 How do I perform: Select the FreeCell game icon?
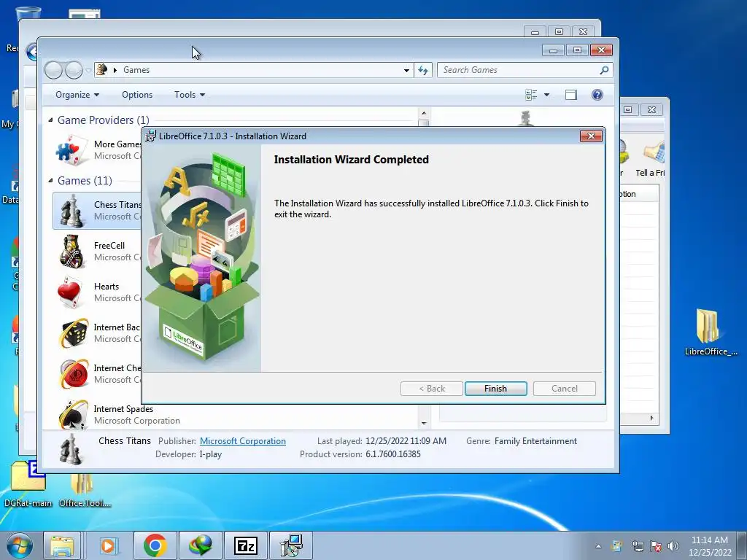(x=72, y=252)
